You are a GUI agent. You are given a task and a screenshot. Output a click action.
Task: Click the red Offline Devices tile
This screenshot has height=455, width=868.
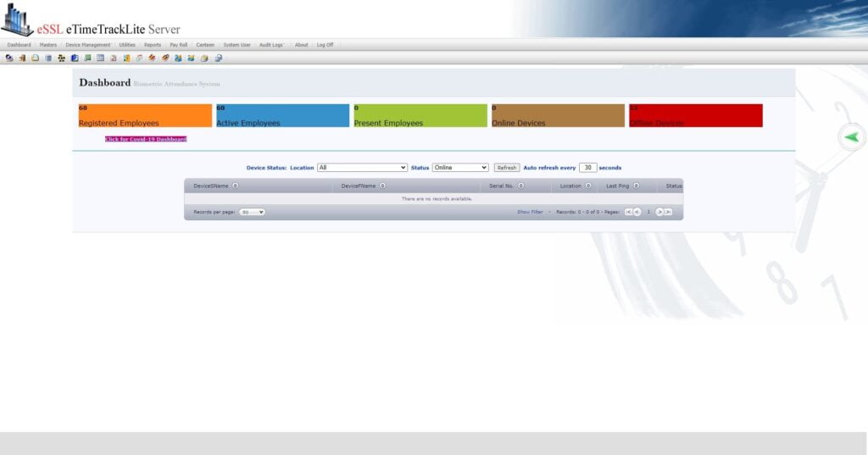(696, 116)
